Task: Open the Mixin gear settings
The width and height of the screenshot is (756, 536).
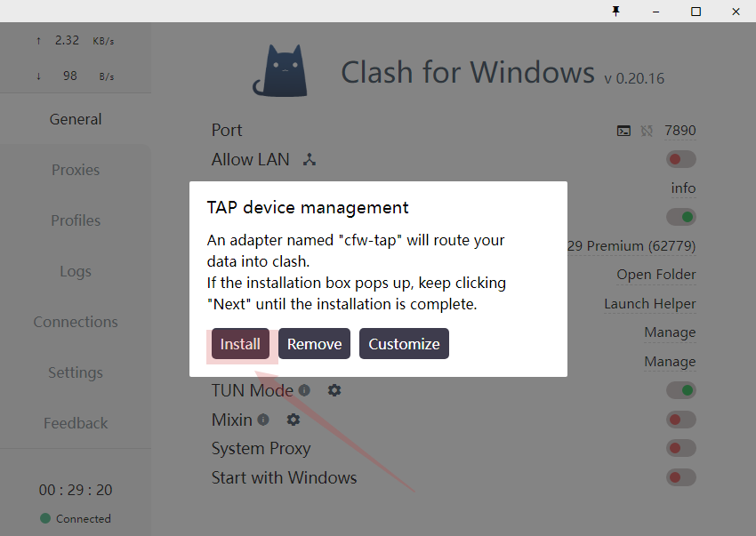Action: point(294,420)
